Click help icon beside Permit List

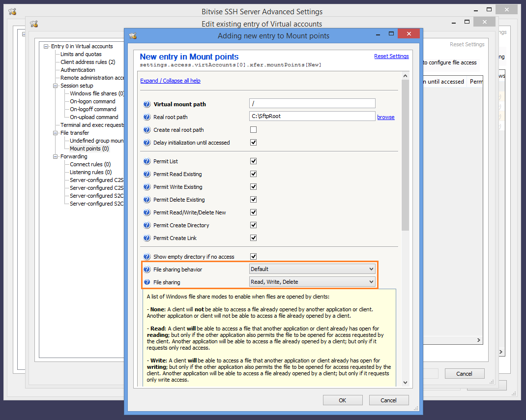coord(146,161)
